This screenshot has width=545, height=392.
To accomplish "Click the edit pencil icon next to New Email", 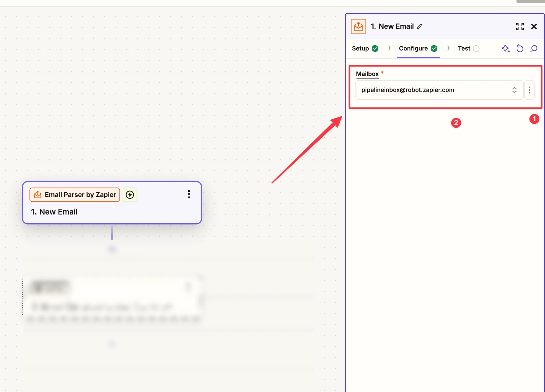I will coord(420,26).
